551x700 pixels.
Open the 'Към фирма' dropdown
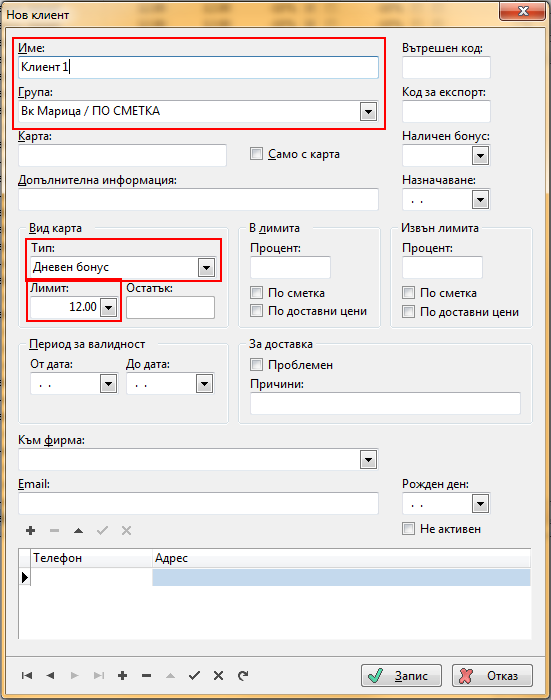click(x=368, y=459)
